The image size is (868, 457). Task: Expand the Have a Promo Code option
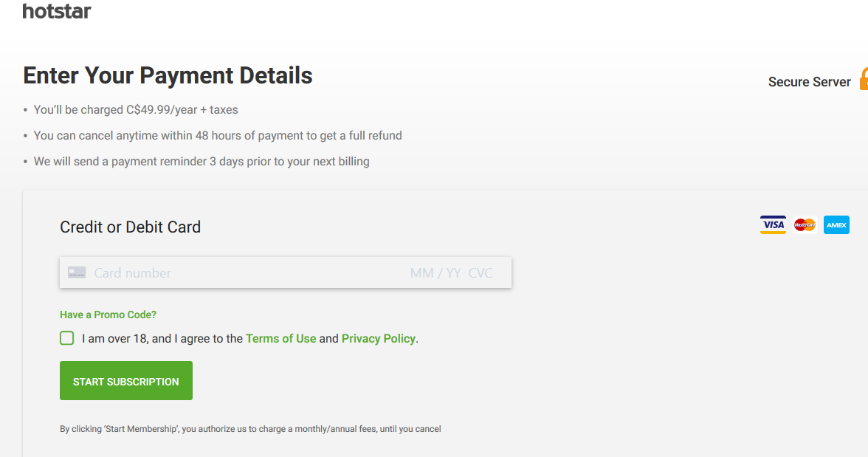[x=108, y=315]
